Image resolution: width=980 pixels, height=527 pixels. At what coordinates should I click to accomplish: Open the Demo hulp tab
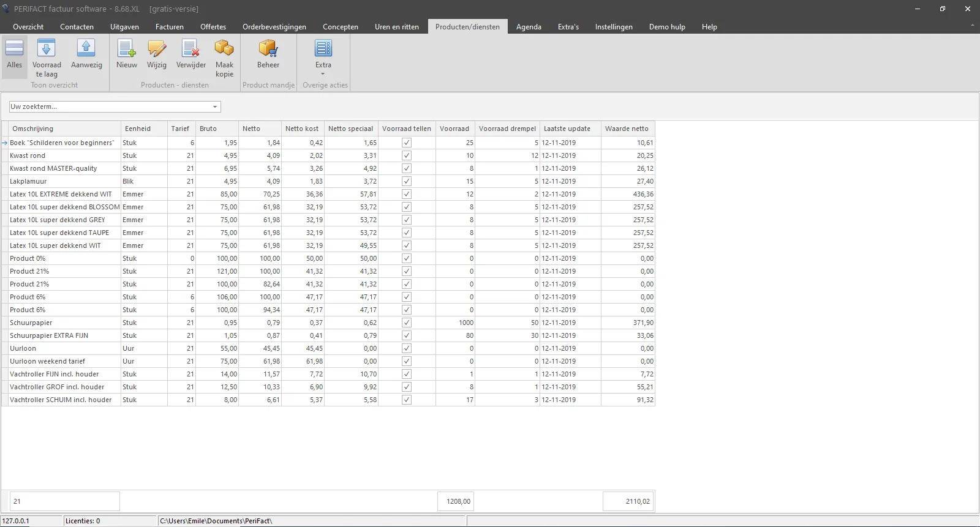pos(667,27)
